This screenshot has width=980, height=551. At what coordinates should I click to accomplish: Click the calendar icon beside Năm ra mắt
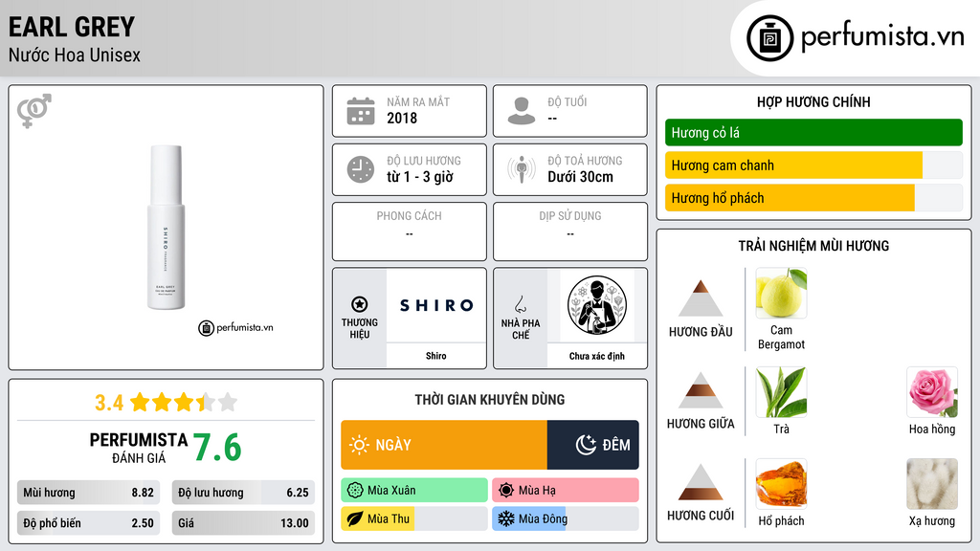click(361, 111)
